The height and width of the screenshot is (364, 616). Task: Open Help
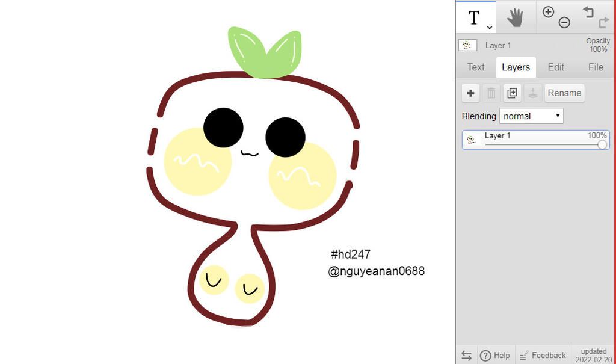495,356
